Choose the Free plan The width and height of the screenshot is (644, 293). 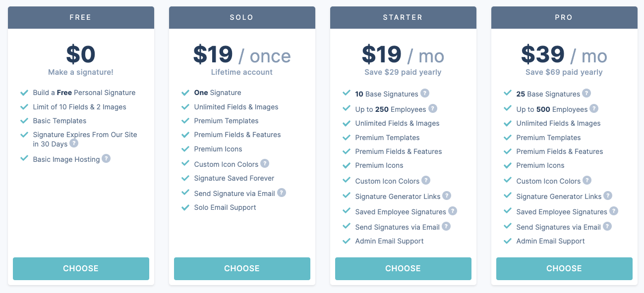coord(81,268)
